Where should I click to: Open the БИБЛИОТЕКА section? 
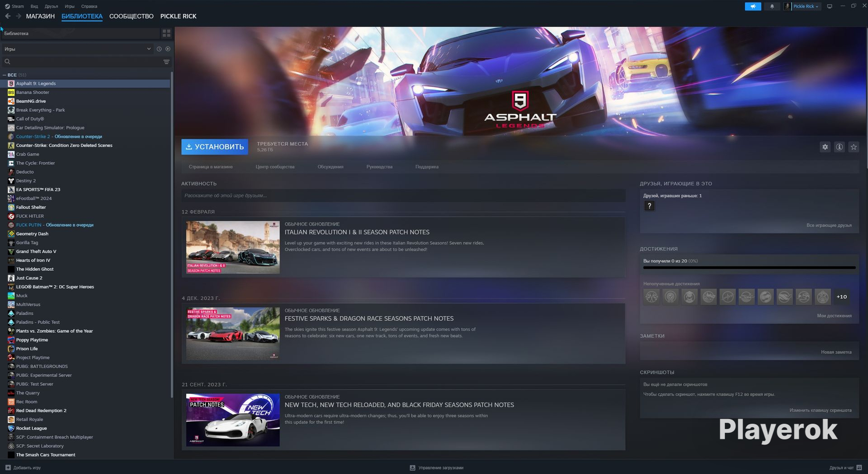click(x=82, y=16)
